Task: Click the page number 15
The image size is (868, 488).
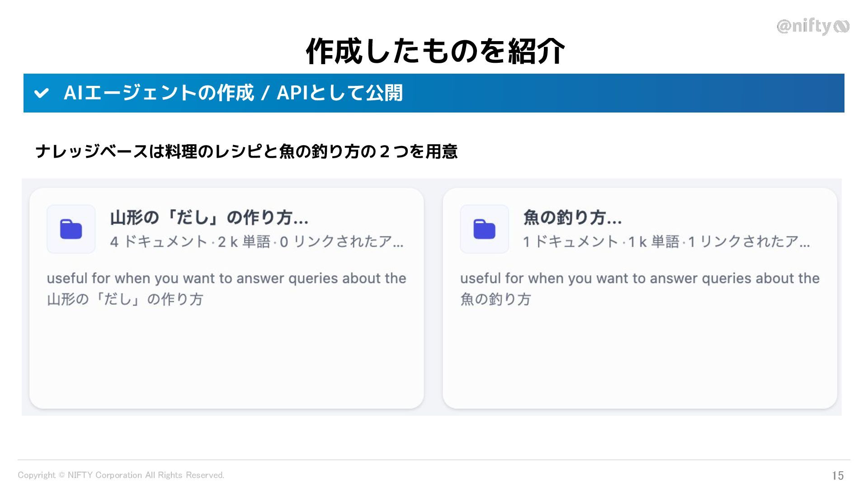Action: (x=837, y=475)
